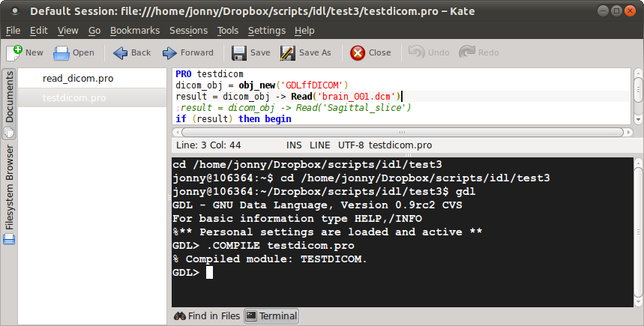
Task: Click the New document toolbar icon
Action: pos(14,52)
